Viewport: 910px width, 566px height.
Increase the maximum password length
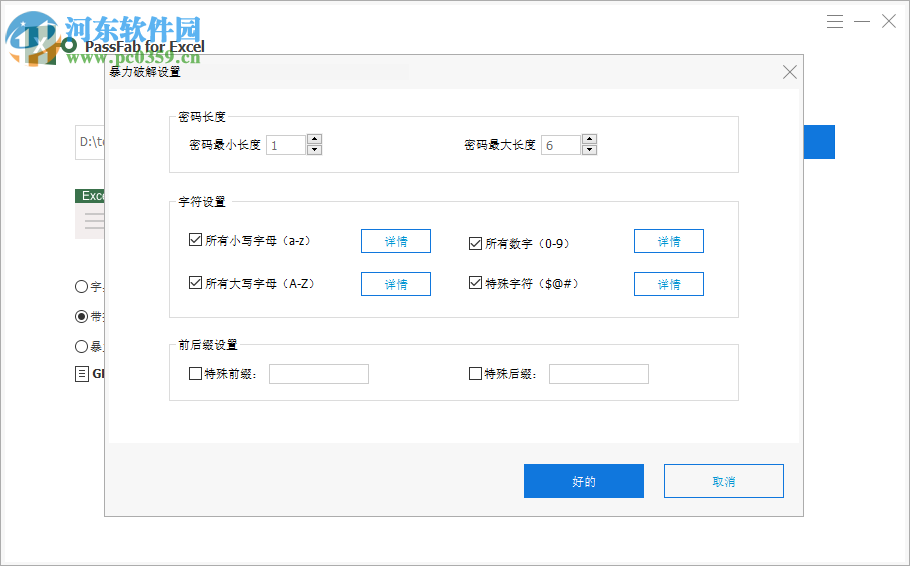pyautogui.click(x=590, y=139)
